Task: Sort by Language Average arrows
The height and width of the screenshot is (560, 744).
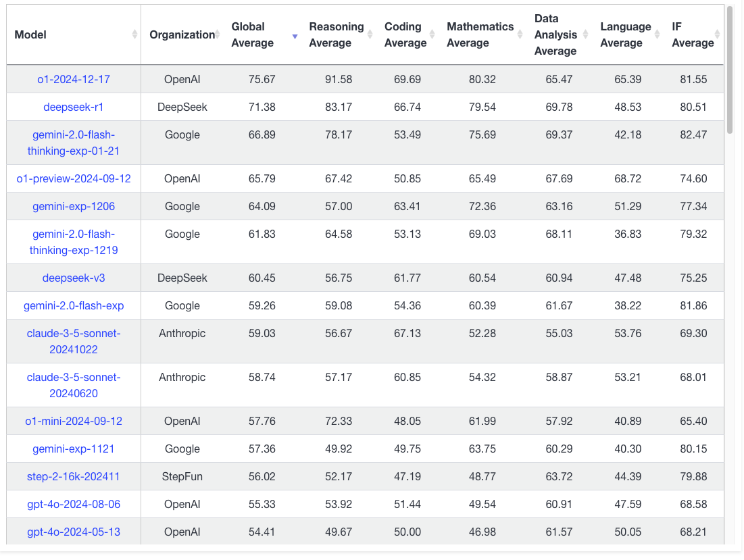Action: pos(658,34)
